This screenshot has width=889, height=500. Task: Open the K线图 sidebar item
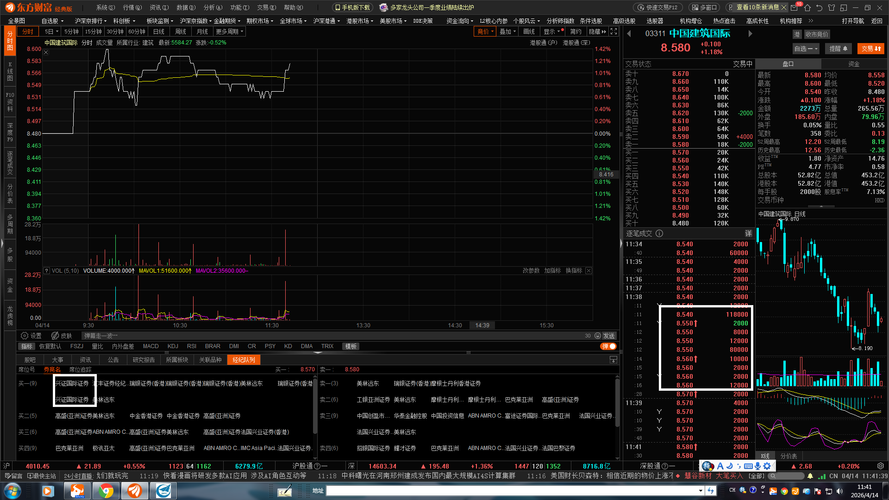click(10, 71)
